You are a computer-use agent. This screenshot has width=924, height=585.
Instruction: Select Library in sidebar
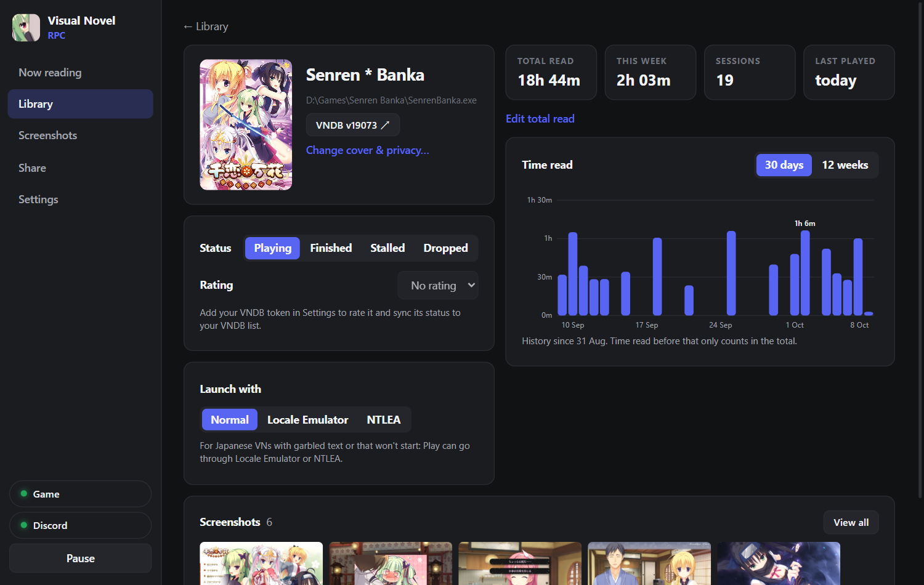(80, 104)
